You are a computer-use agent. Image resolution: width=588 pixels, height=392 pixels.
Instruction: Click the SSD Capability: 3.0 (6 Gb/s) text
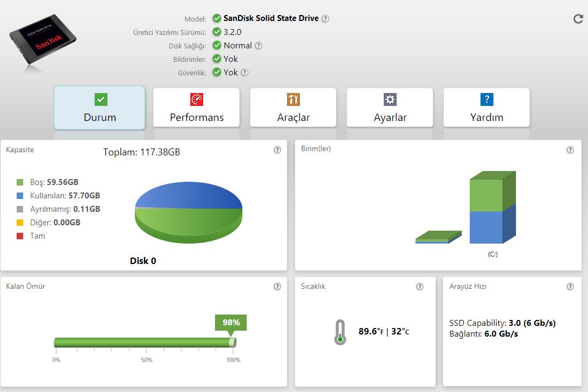(x=503, y=323)
